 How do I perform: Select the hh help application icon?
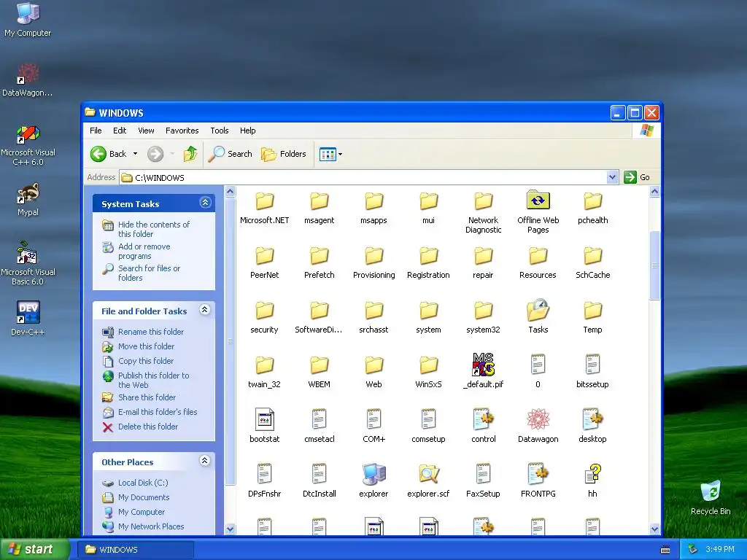[592, 474]
